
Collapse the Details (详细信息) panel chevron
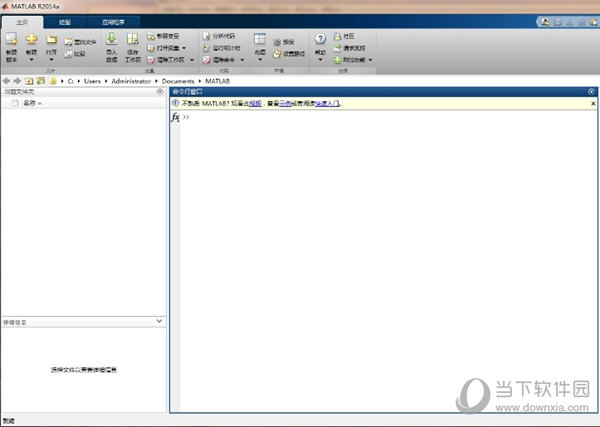[x=159, y=321]
